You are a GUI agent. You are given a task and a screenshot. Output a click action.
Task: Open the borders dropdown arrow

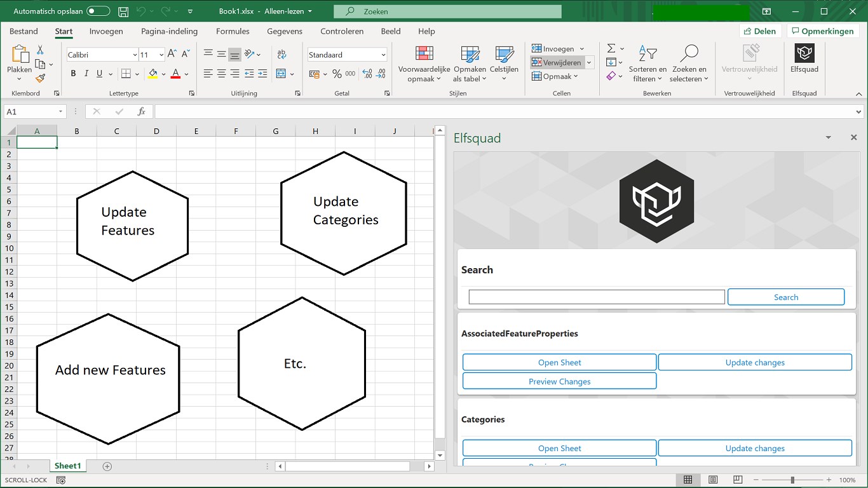coord(137,74)
